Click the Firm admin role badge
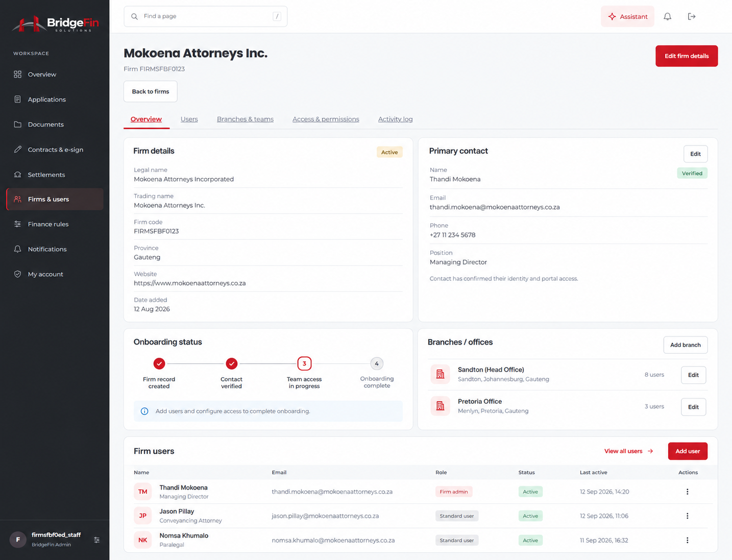The width and height of the screenshot is (732, 560). (454, 492)
